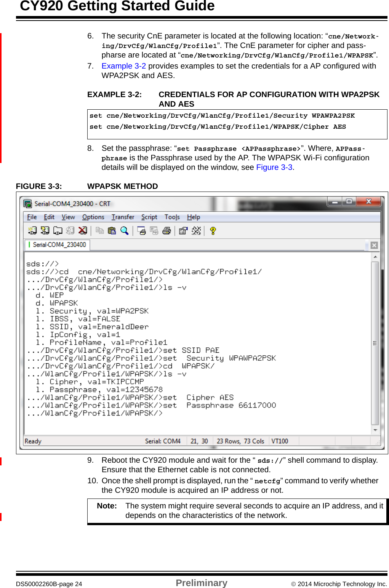Close the session tab with the X button
This screenshot has width=389, height=588.
(x=374, y=245)
